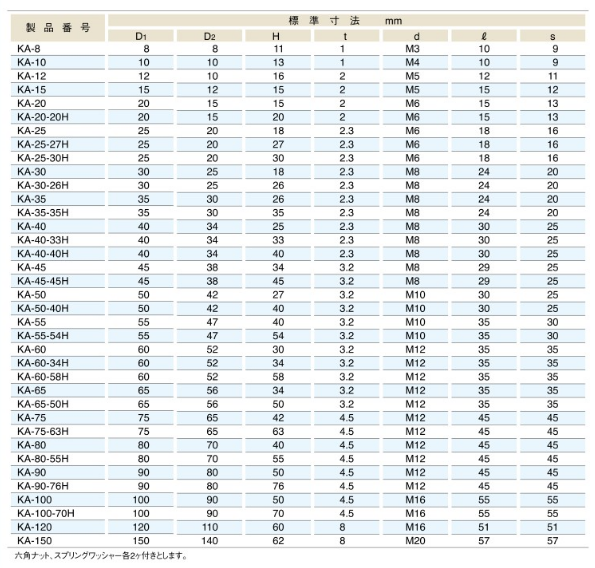Click the H column header
Screen dimensions: 595x568
pos(278,36)
